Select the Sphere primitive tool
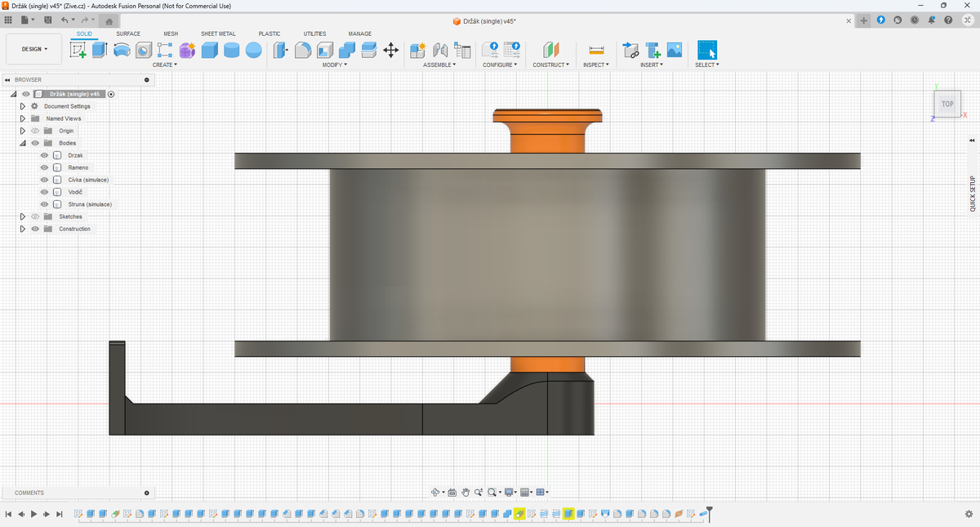This screenshot has width=980, height=527. (x=254, y=50)
